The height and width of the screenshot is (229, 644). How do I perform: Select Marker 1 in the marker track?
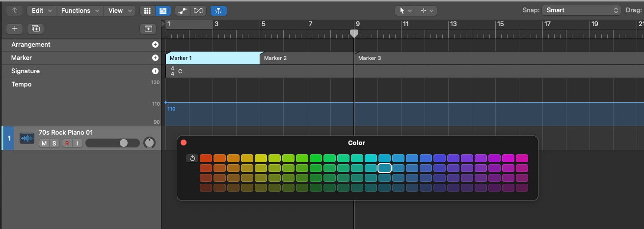213,58
